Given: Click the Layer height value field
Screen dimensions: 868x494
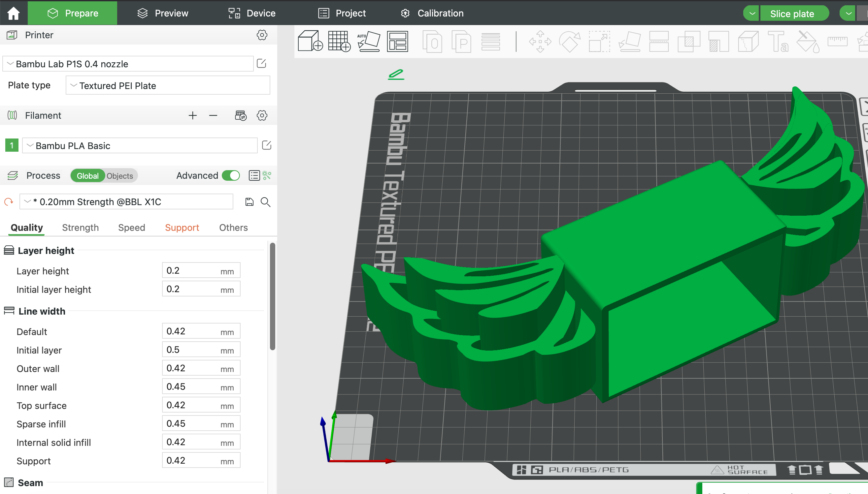Looking at the screenshot, I should [x=201, y=270].
